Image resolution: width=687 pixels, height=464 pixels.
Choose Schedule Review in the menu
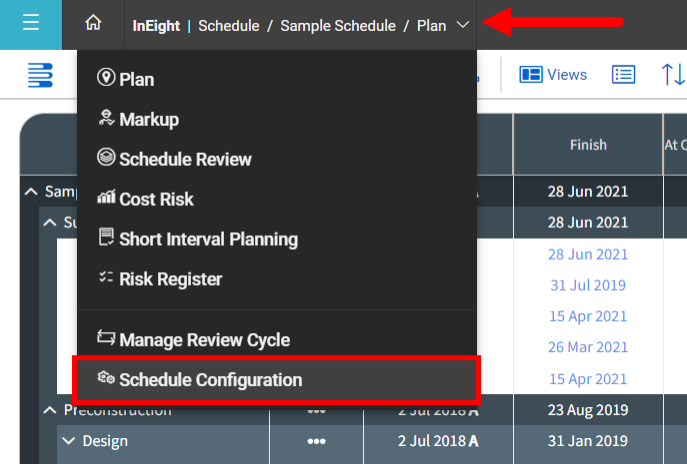(x=185, y=159)
